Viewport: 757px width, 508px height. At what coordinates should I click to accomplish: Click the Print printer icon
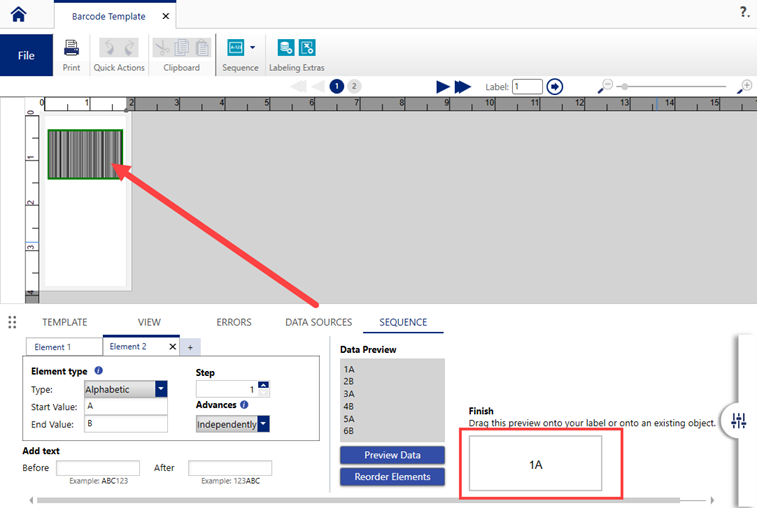[x=71, y=48]
